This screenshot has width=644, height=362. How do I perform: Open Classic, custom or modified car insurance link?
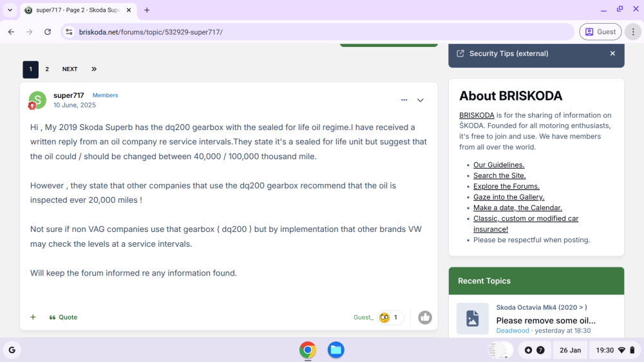coord(526,224)
